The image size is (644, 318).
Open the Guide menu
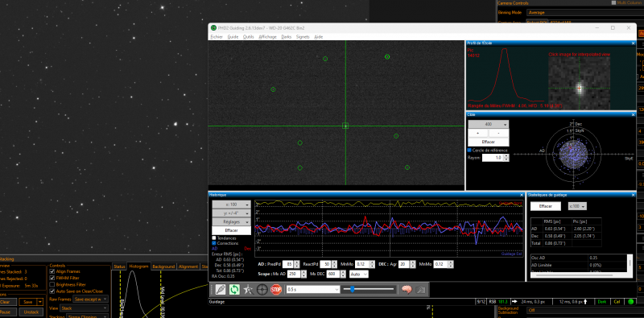pyautogui.click(x=233, y=37)
